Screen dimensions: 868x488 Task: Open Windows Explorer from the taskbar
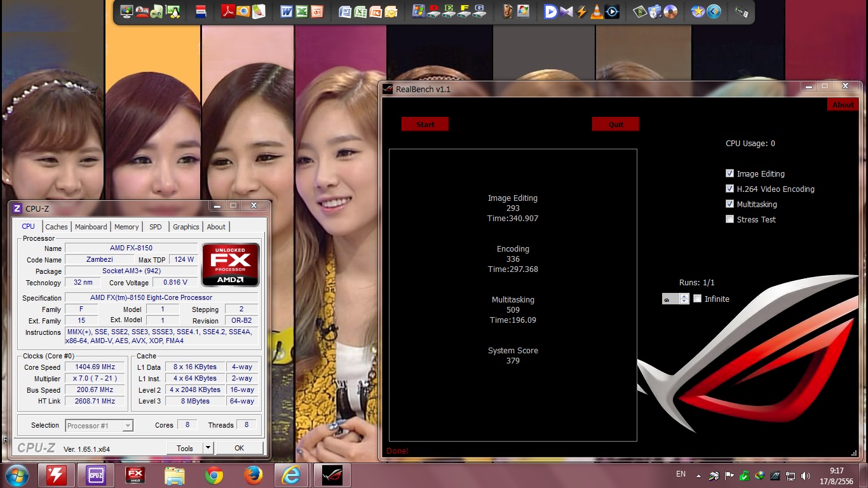point(175,475)
